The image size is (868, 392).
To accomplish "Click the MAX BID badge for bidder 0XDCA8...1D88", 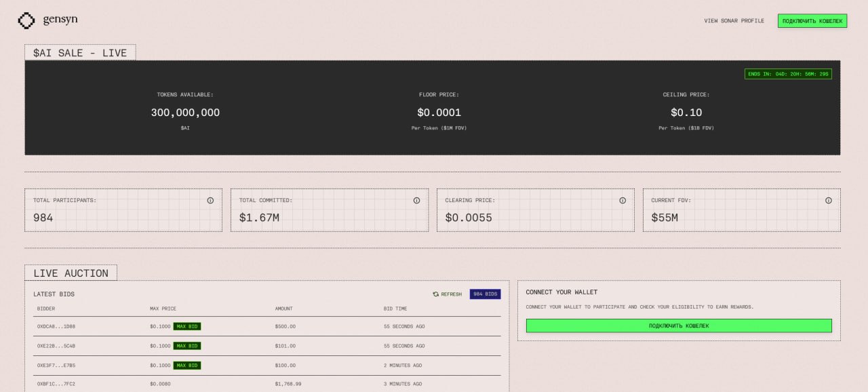I will point(187,326).
